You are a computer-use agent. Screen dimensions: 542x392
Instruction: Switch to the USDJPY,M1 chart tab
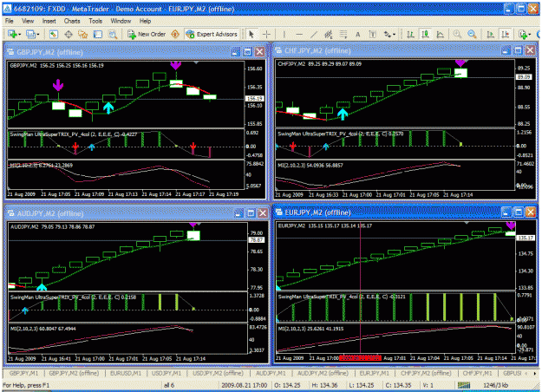tap(167, 373)
